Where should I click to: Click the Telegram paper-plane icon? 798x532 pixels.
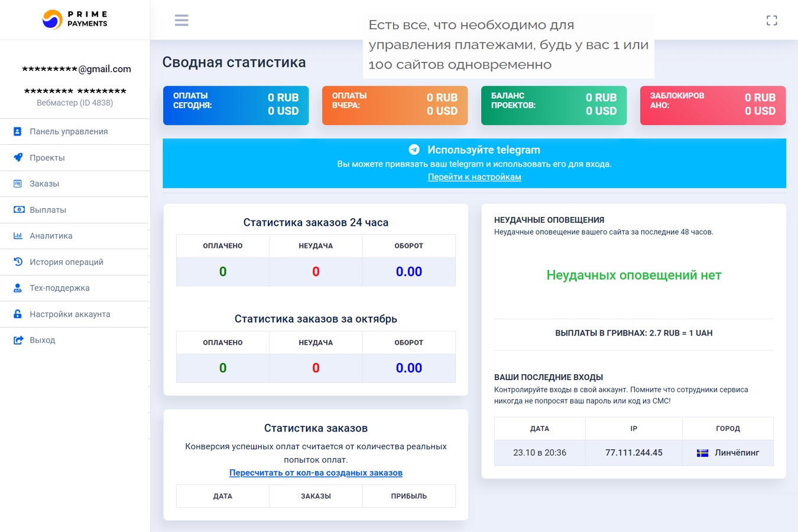[414, 150]
